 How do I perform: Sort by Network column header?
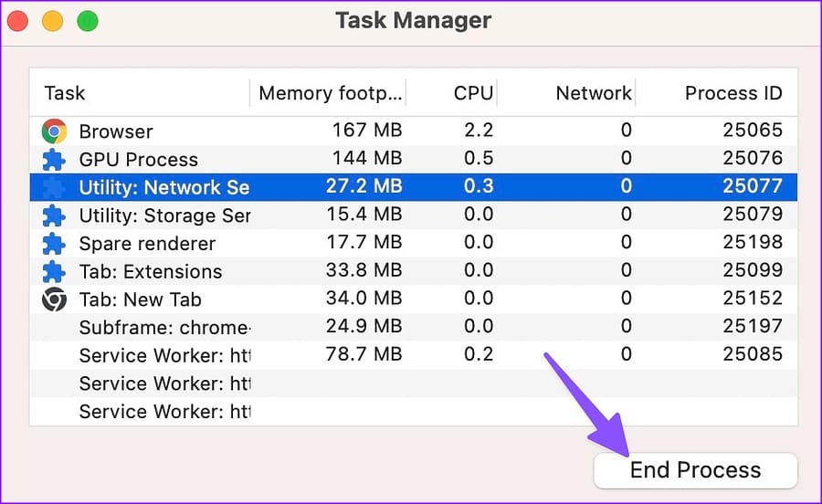coord(594,93)
